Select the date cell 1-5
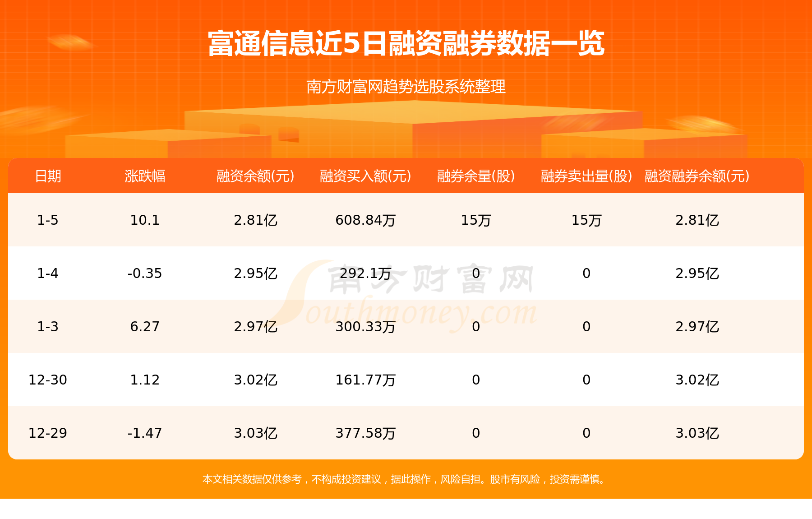The height and width of the screenshot is (519, 812). coord(48,220)
